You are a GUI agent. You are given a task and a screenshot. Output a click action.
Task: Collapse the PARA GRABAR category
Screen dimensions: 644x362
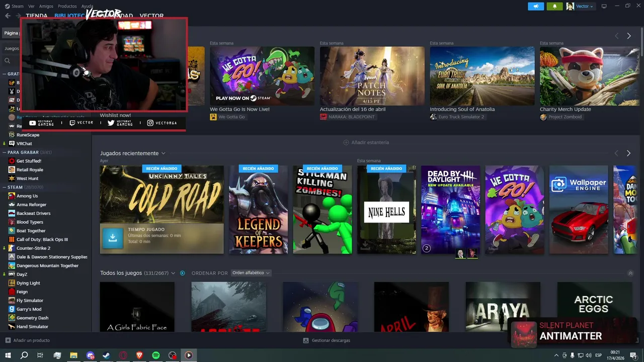(4, 152)
